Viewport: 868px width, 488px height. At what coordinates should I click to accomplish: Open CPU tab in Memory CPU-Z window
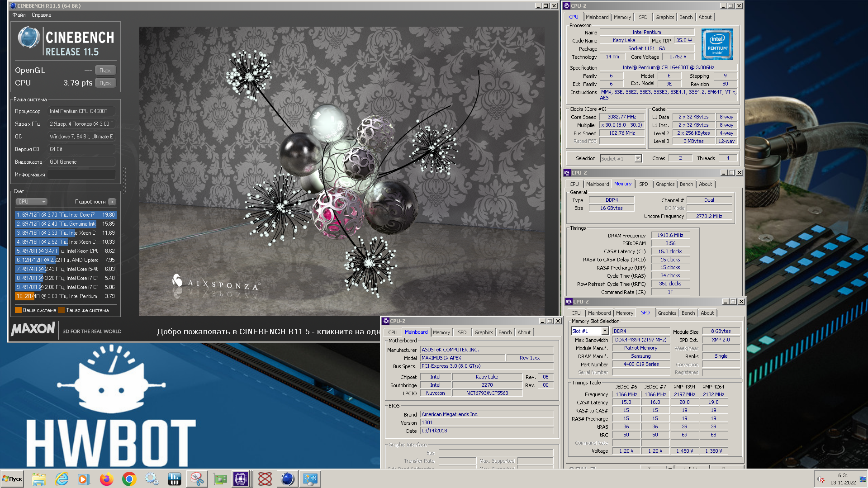tap(574, 184)
